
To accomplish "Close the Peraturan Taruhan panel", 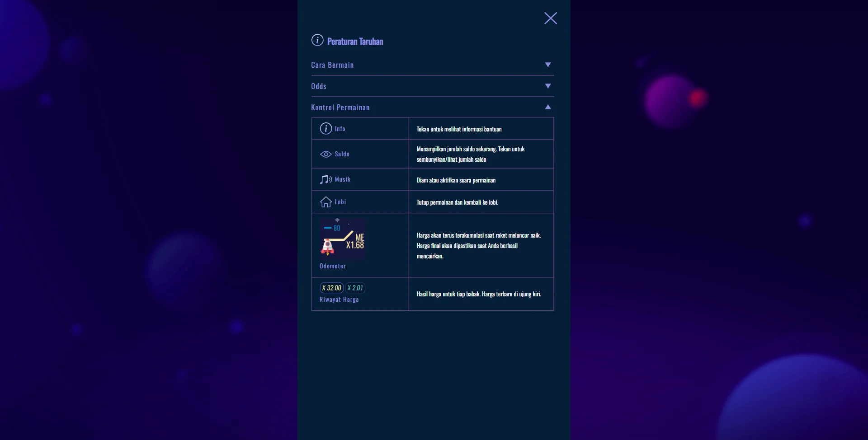I will point(550,18).
